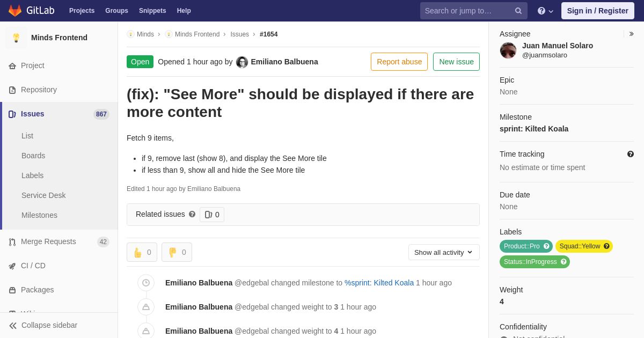Click the search magnifier icon
This screenshot has width=644, height=338.
(x=518, y=11)
